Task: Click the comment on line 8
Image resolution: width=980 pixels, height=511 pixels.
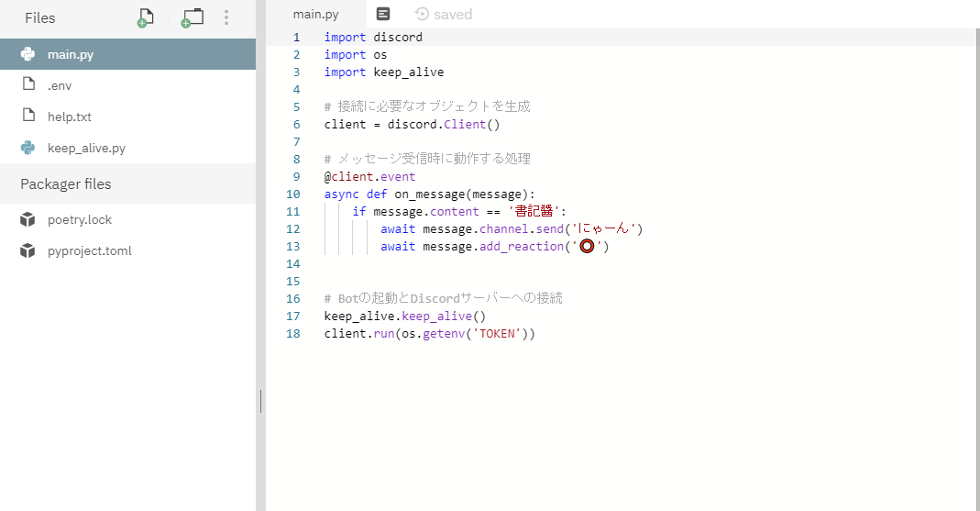Action: (x=427, y=159)
